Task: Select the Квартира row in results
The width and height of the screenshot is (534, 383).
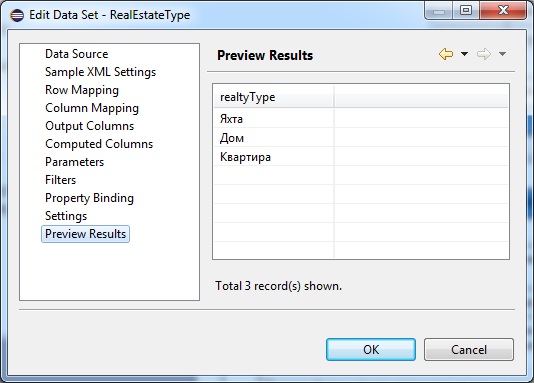Action: [361, 157]
